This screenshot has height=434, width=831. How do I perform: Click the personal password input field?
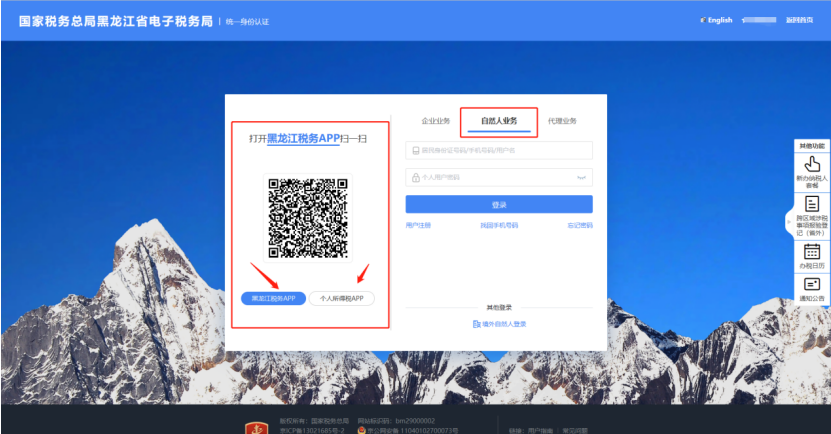pos(499,178)
